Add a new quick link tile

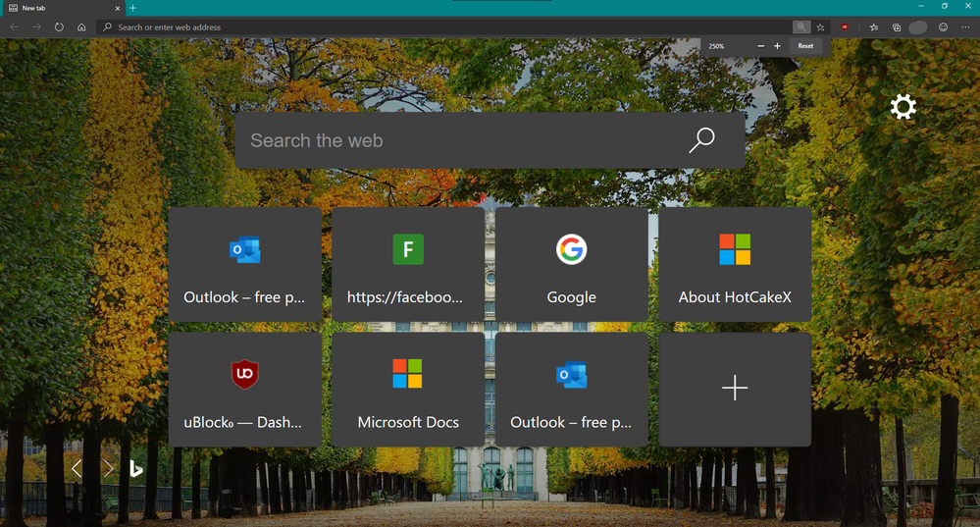click(735, 390)
